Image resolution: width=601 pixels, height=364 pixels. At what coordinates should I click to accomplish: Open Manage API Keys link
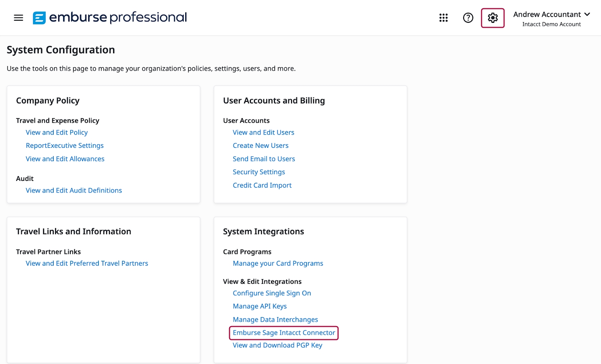point(260,306)
